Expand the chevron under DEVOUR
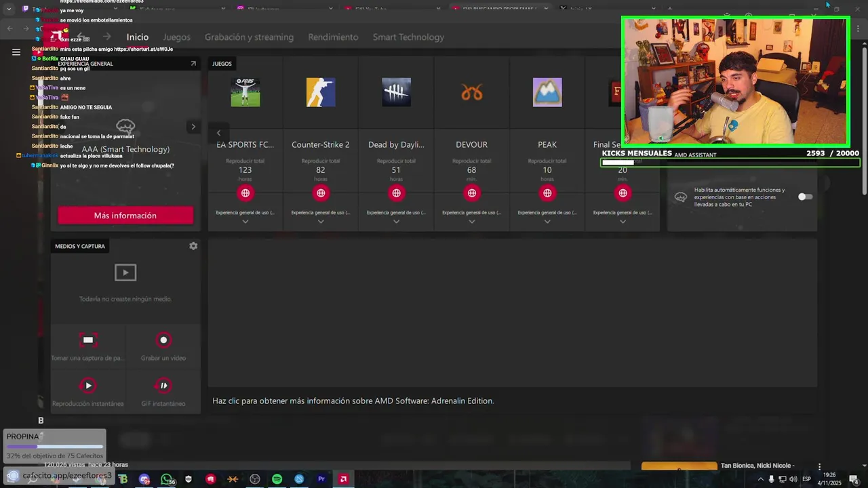Screen dimensions: 868x488 coord(472,222)
